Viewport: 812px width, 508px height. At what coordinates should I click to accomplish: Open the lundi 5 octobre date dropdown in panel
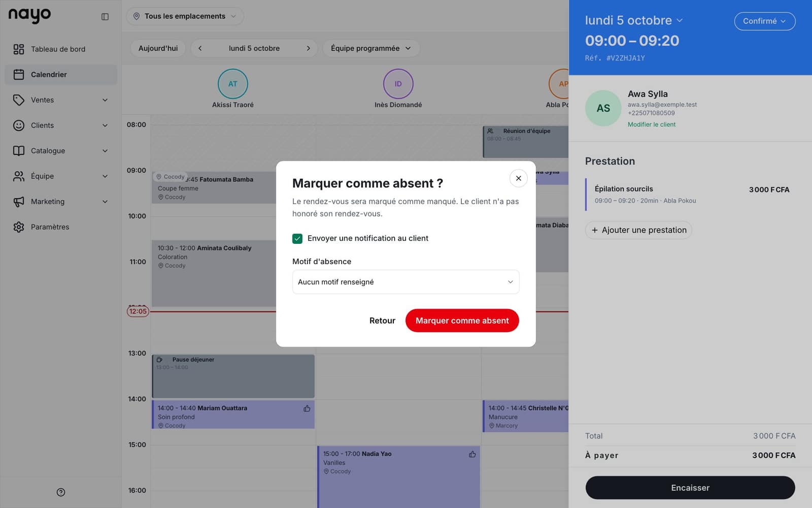point(634,20)
